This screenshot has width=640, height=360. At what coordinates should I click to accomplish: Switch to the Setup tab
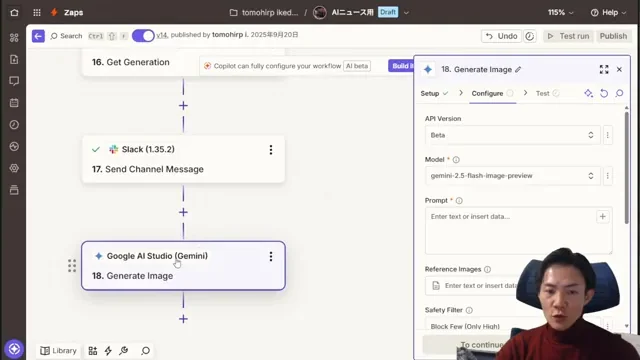click(434, 93)
